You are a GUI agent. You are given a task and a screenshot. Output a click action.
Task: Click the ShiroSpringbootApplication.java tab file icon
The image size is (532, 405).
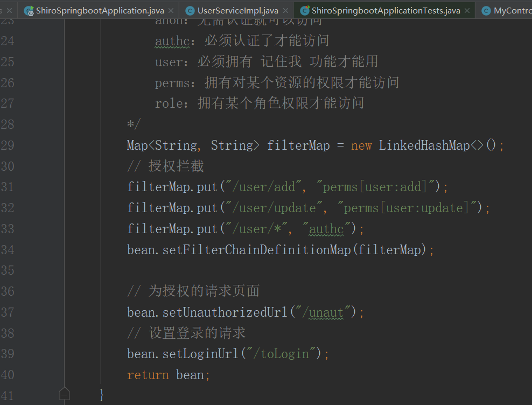click(x=29, y=10)
